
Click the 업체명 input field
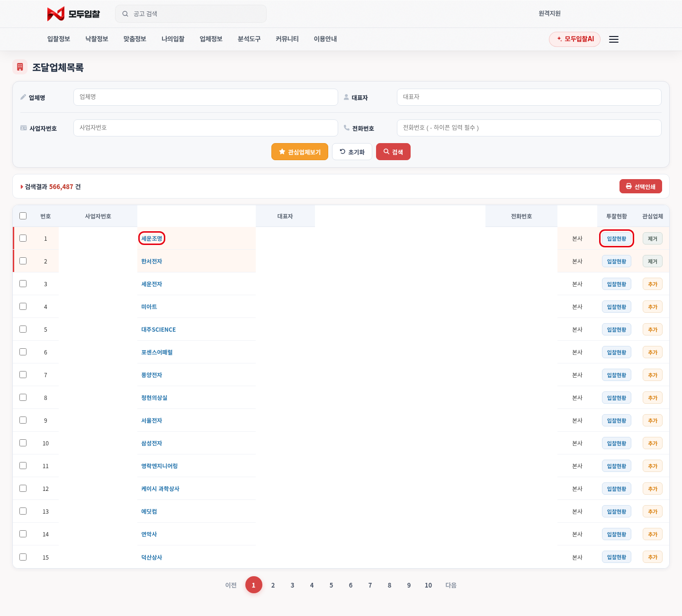point(206,97)
